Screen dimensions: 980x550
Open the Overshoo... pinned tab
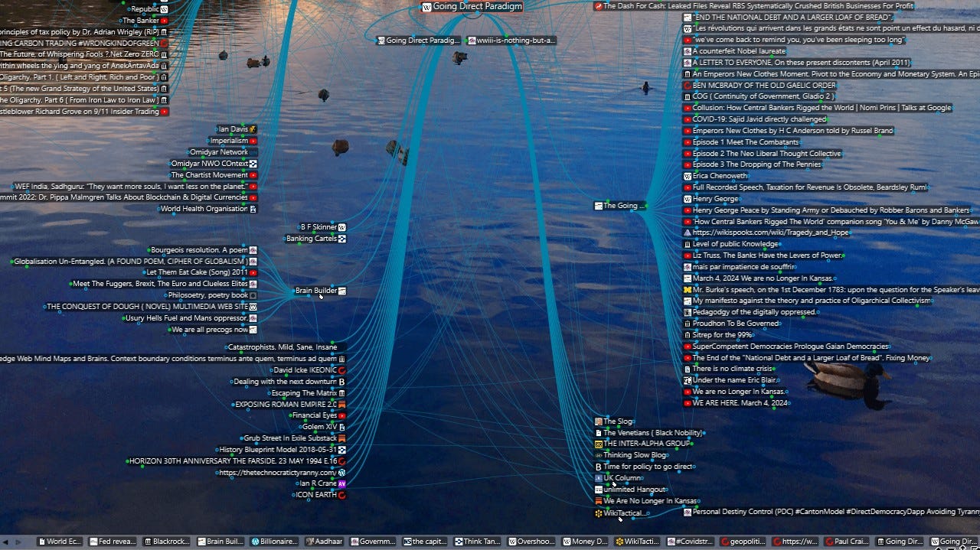(x=532, y=542)
